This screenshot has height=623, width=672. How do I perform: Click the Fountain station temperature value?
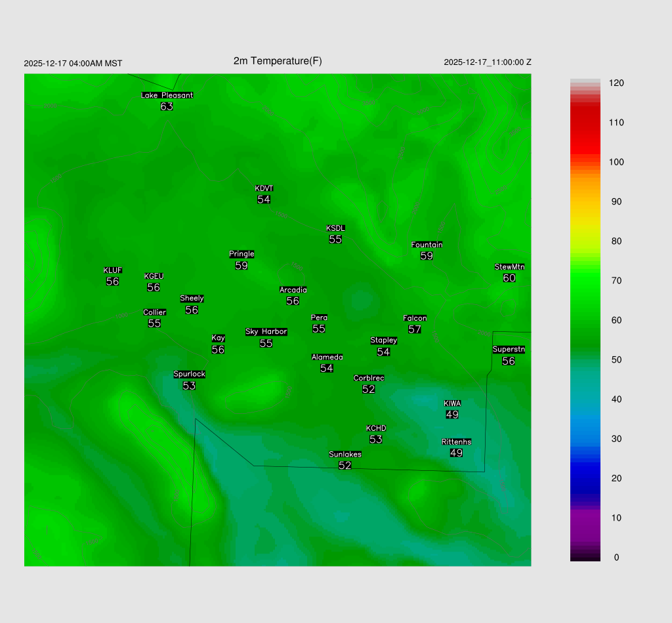[x=427, y=256]
